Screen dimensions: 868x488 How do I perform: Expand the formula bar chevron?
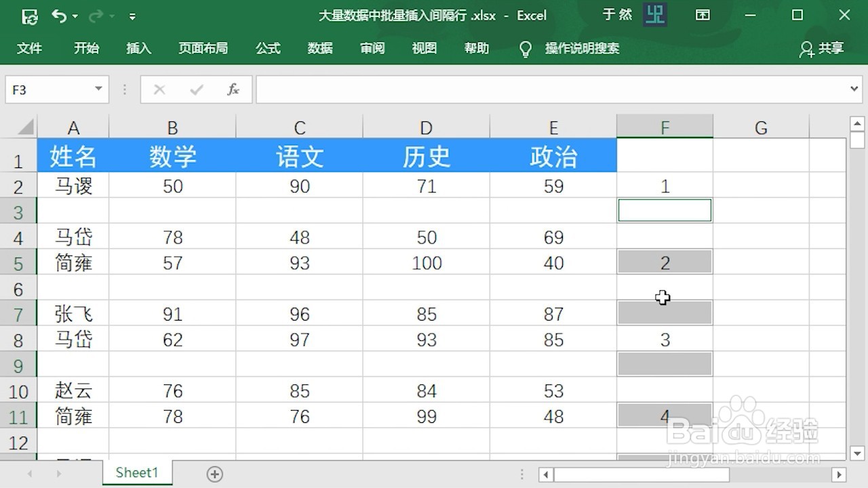[x=854, y=89]
